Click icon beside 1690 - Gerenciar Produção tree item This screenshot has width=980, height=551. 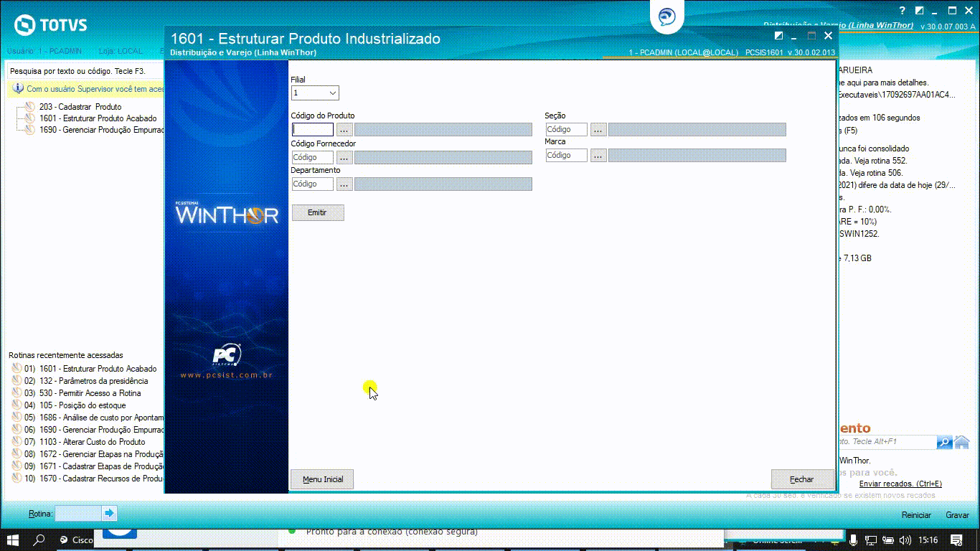click(29, 130)
